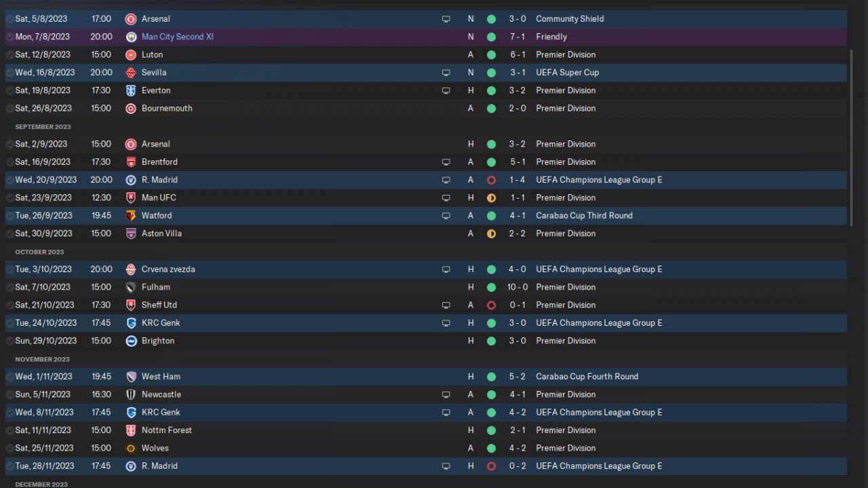Open the Man City Second XI link
Viewport: 868px width, 488px height.
pyautogui.click(x=177, y=37)
